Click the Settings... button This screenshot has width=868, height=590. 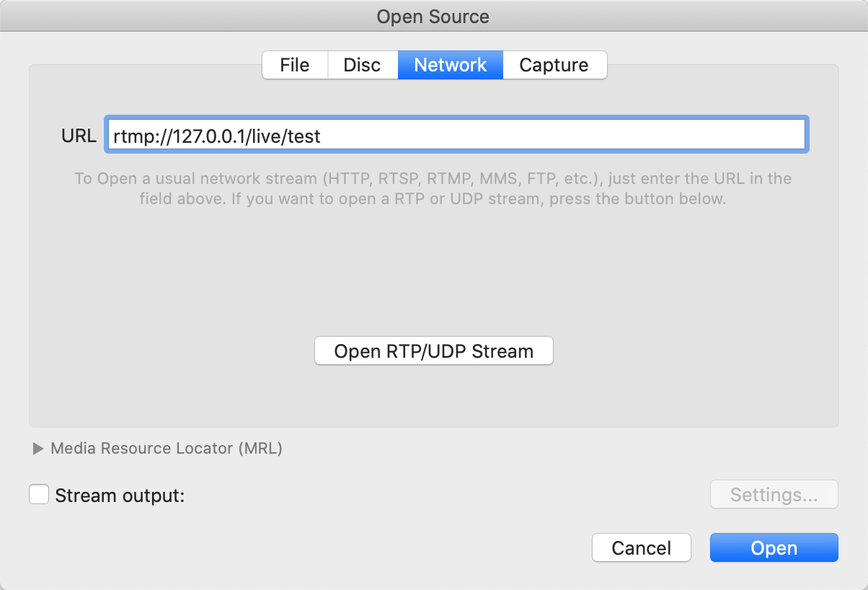[x=774, y=495]
